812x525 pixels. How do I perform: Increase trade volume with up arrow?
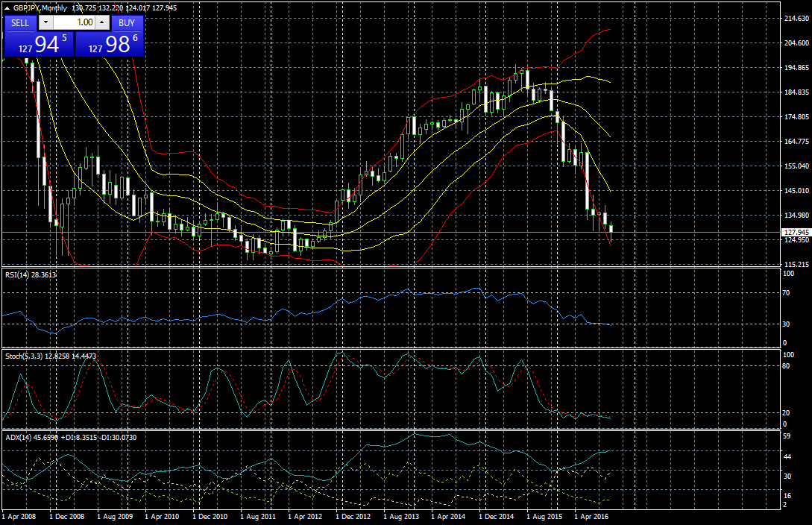102,22
